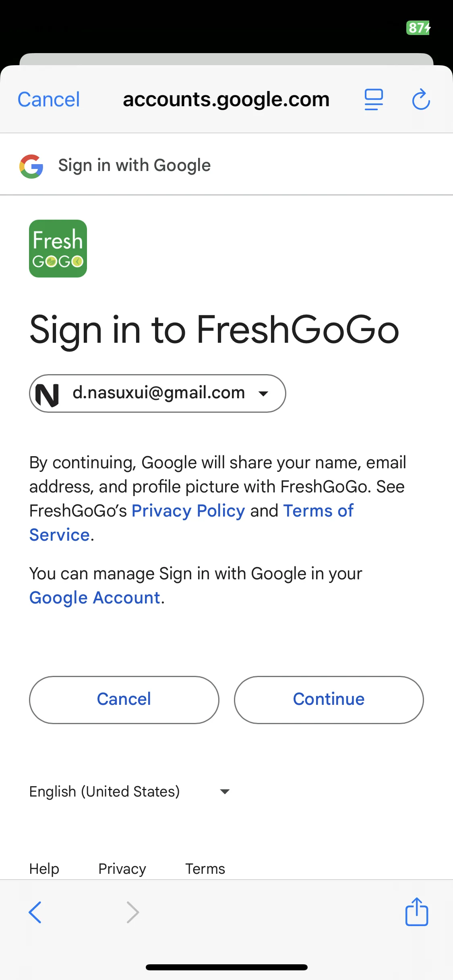Click the rounded Cancel button
Screen dimensions: 453x980
[124, 700]
